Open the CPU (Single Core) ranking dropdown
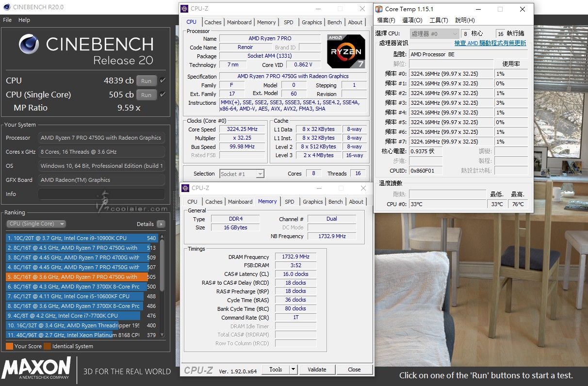588x386 pixels. pyautogui.click(x=36, y=224)
